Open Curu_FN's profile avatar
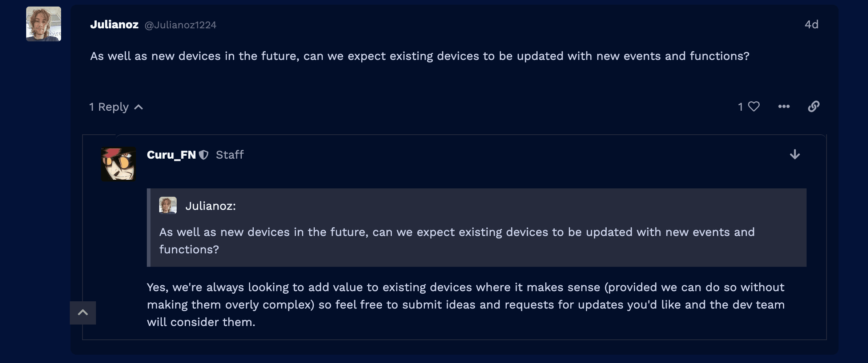 point(118,164)
